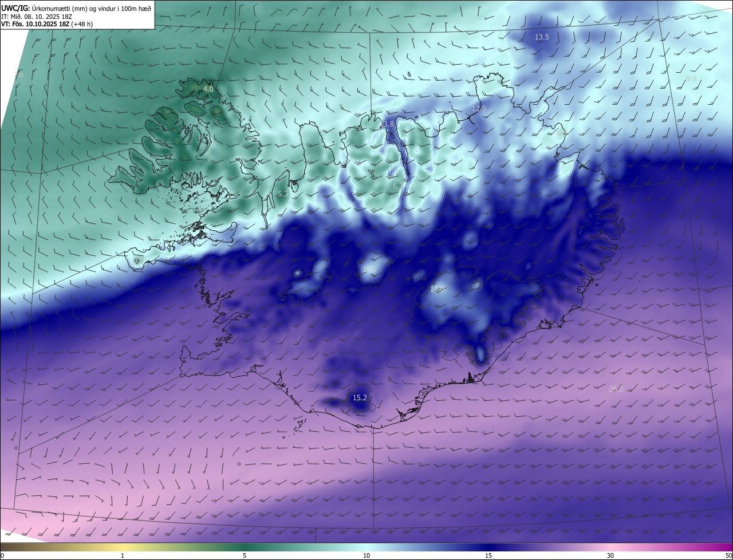Viewport: 733px width, 560px height.
Task: Click the dark navy color at colorbar value 15
Action: 488,547
